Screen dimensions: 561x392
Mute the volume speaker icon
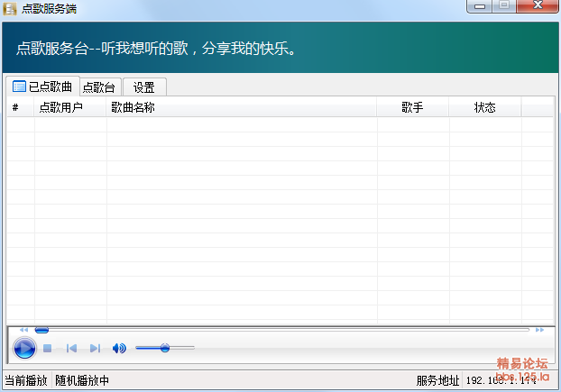[x=119, y=348]
